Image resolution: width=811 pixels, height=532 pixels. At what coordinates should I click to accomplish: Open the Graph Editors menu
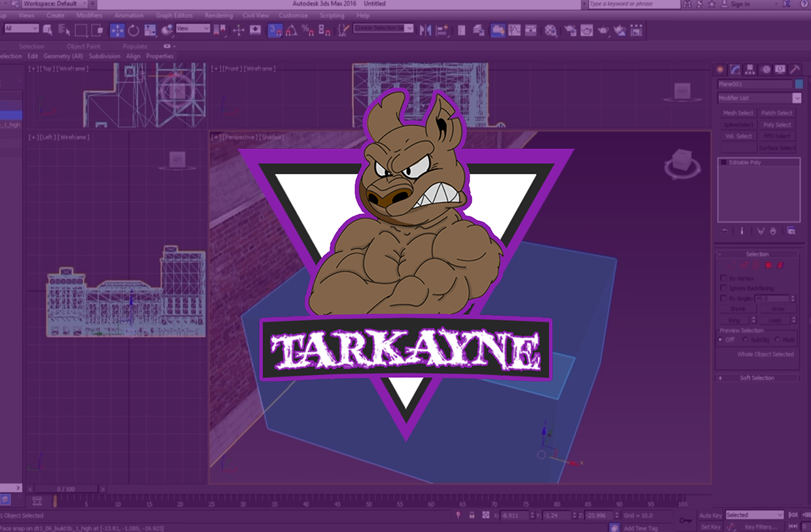click(174, 16)
